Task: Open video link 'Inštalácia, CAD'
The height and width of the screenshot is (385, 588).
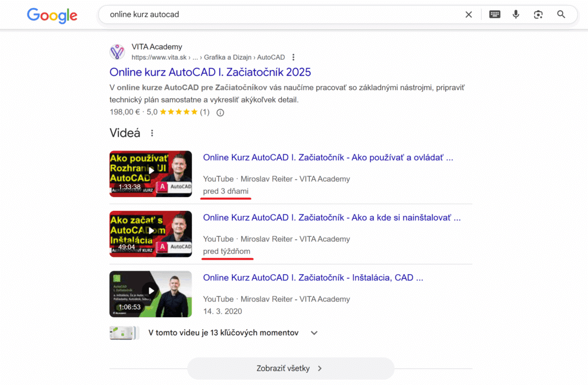Action: tap(313, 278)
